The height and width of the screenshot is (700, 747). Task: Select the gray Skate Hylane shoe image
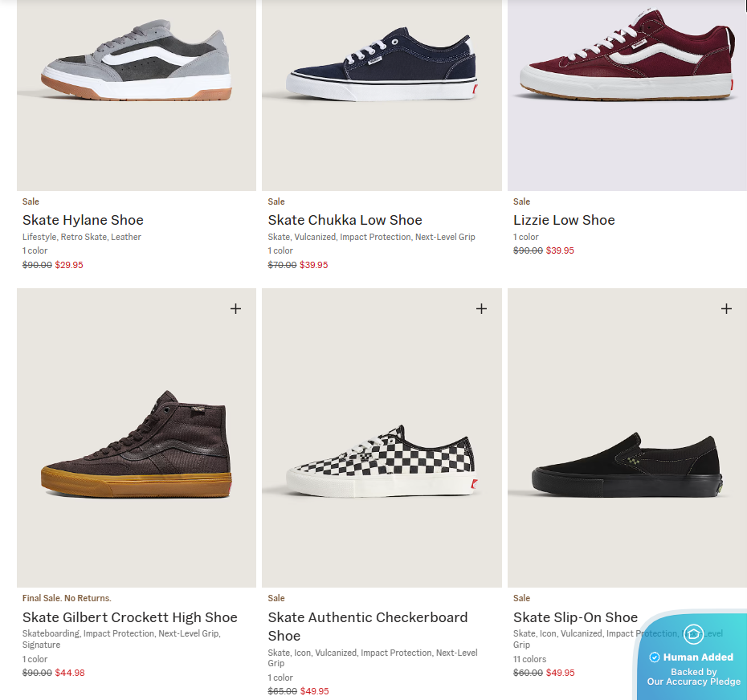pos(137,64)
